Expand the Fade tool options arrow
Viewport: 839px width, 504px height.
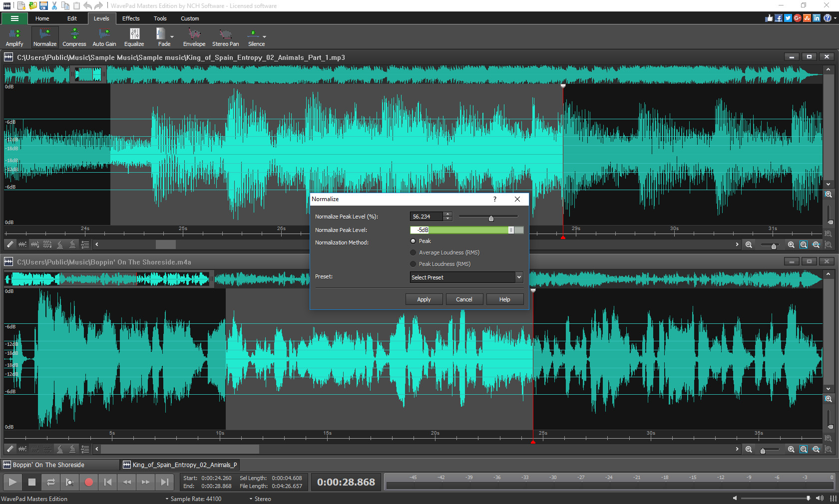[171, 37]
